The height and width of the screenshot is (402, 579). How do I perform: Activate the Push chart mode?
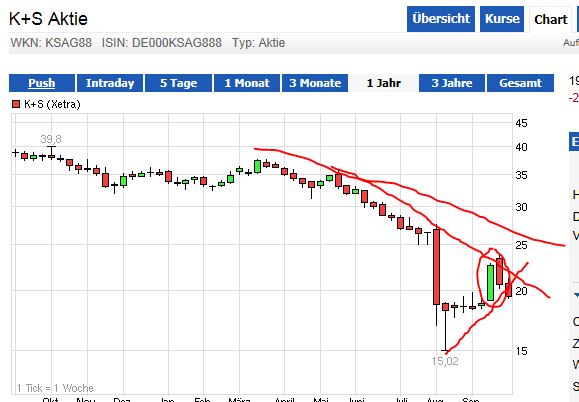pyautogui.click(x=42, y=83)
